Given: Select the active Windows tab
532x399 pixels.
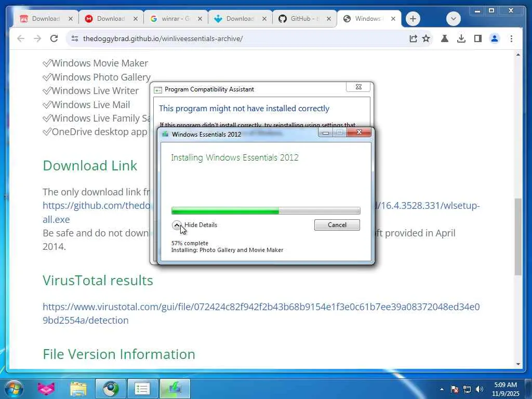Looking at the screenshot, I should [x=368, y=19].
